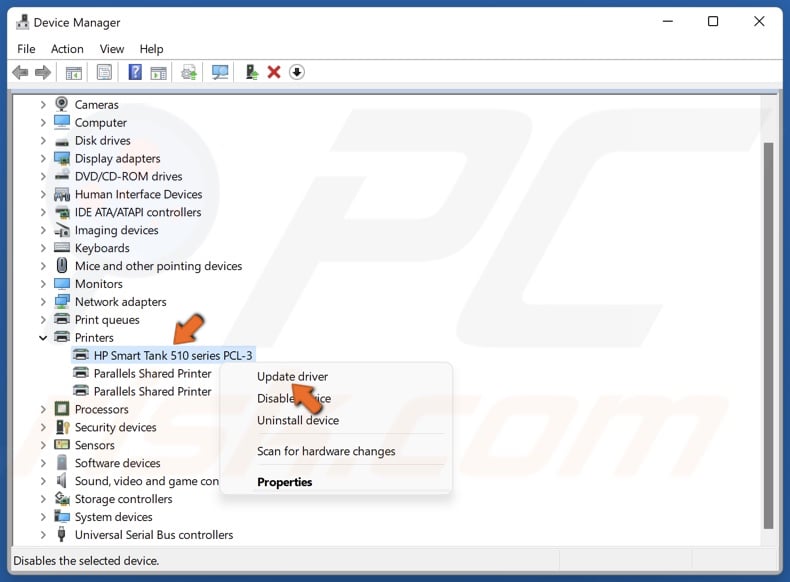The height and width of the screenshot is (582, 790).
Task: Click the Network adapters category icon
Action: point(62,301)
